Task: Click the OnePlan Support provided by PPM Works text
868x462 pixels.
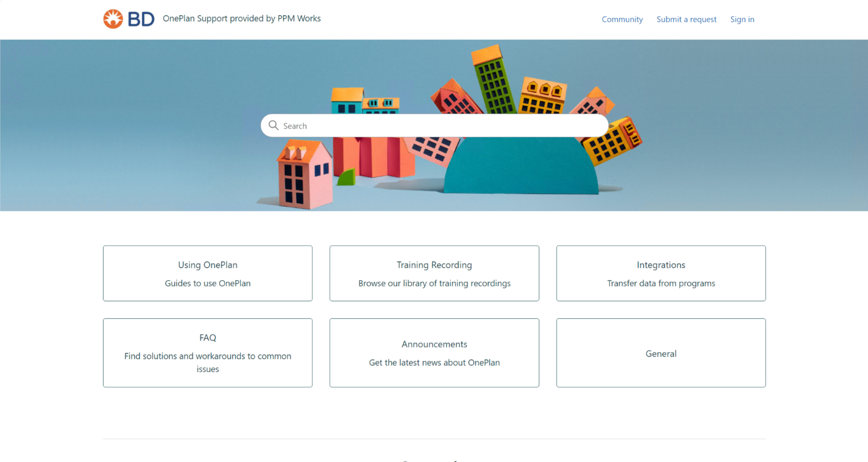Action: point(242,18)
